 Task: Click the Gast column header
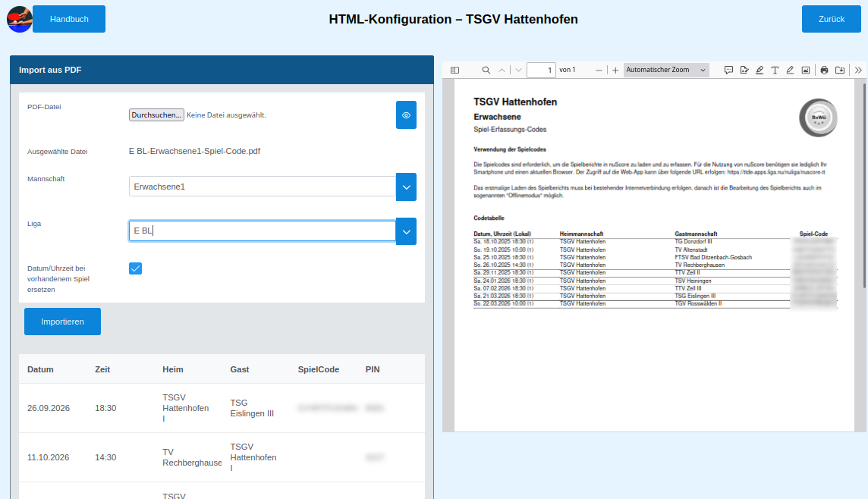240,369
